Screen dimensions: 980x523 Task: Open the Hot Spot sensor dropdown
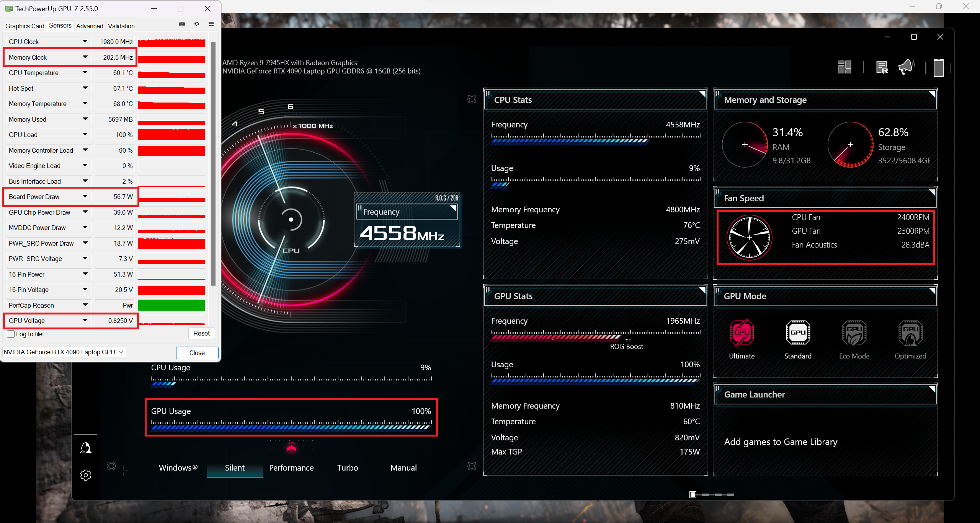click(85, 88)
